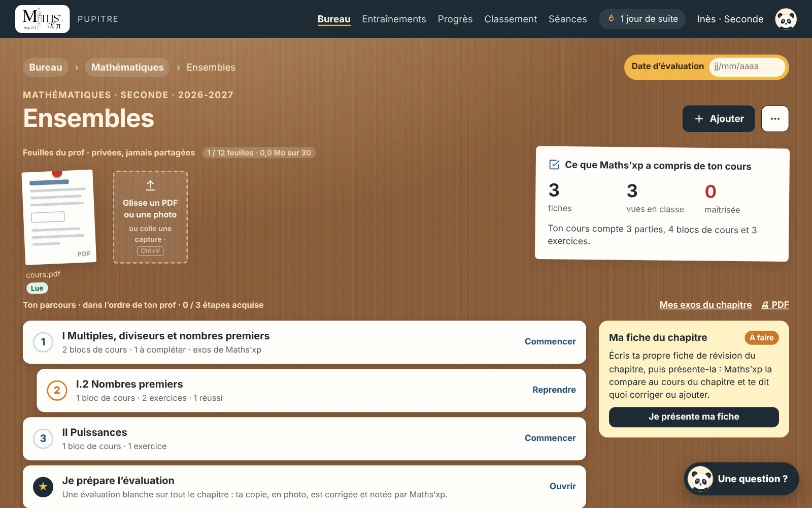Select step circle 1 of Multiples, diviseurs
The width and height of the screenshot is (812, 508).
coord(43,342)
